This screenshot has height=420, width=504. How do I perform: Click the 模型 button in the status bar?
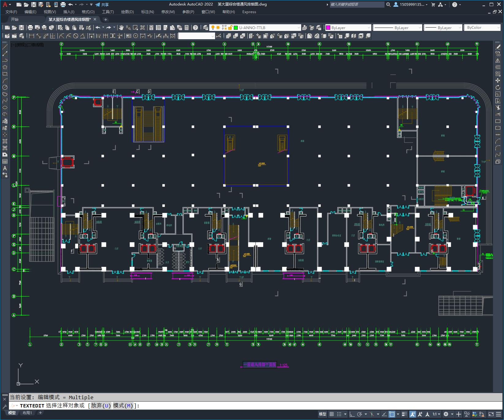point(322,414)
